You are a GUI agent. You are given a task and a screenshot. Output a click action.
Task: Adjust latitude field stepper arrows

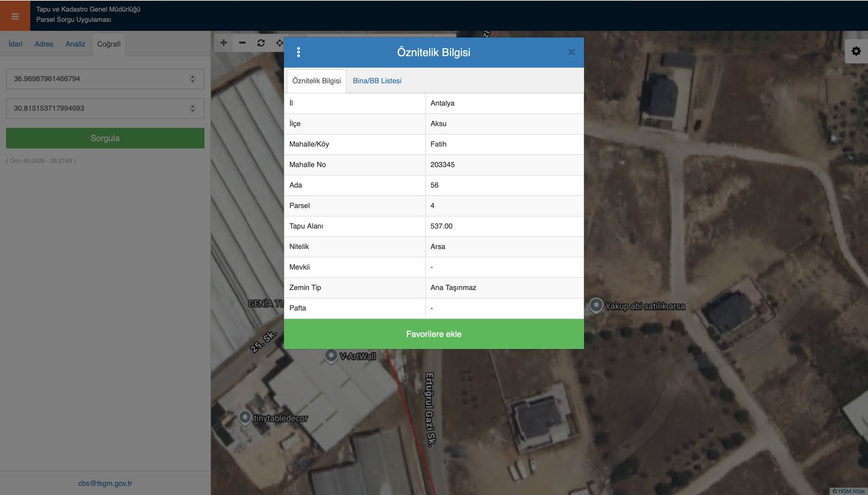[x=193, y=79]
